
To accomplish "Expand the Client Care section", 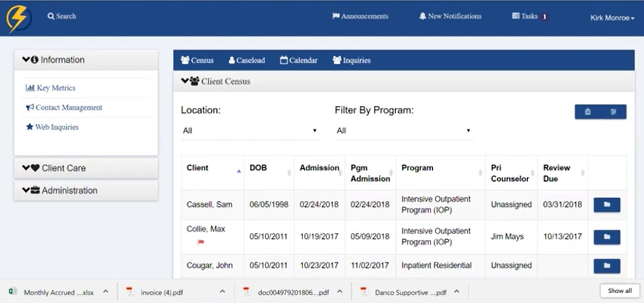I will [x=54, y=168].
